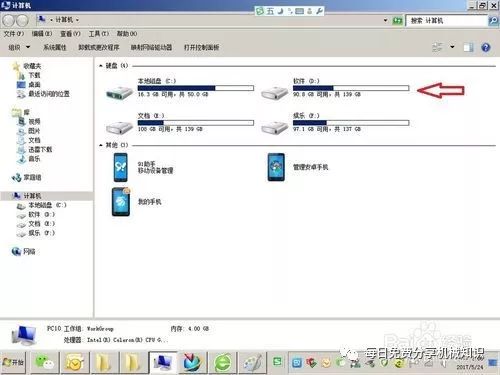Select the 娱乐 (F:) drive in main pane

click(335, 123)
